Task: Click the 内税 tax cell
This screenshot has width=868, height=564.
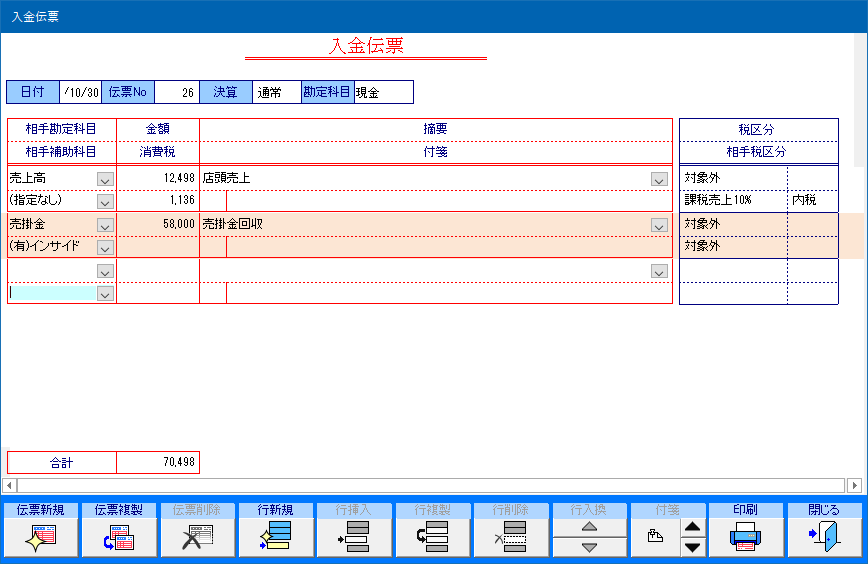Action: (x=813, y=200)
